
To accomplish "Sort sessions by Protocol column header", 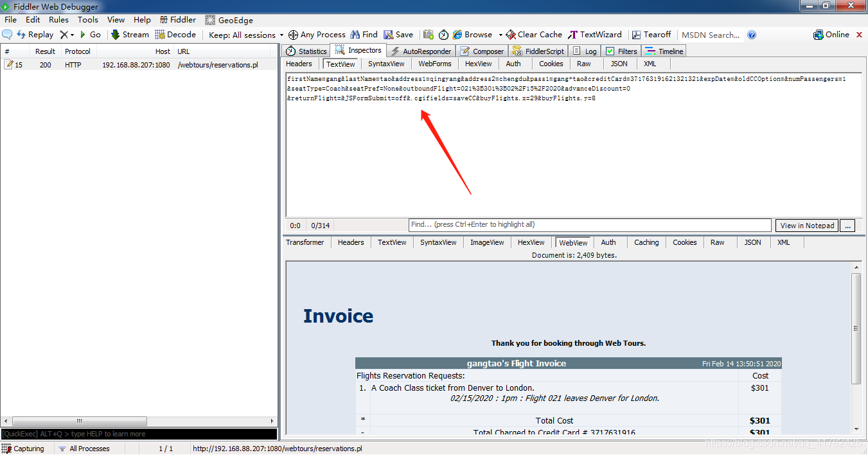I will [78, 51].
